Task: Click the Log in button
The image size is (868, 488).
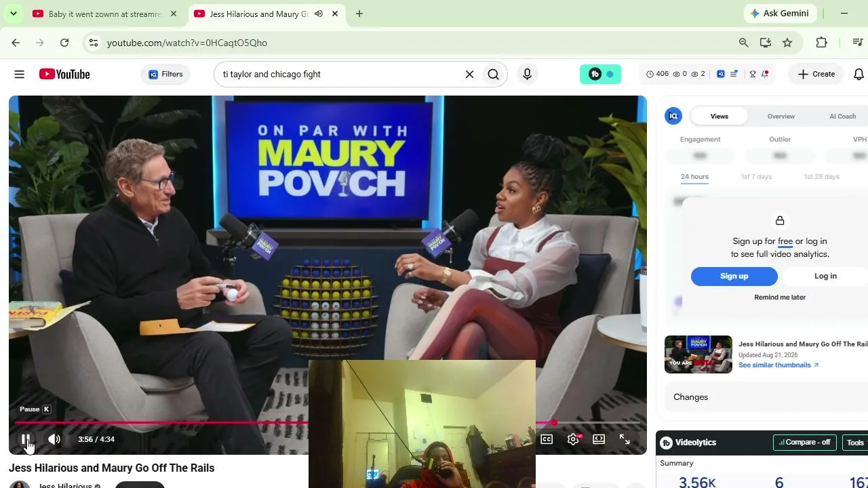Action: click(825, 276)
